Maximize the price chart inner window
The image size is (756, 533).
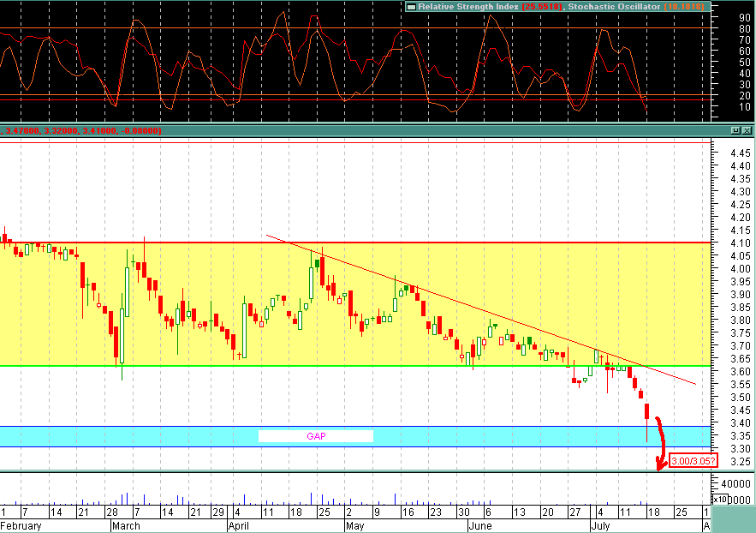pos(735,130)
